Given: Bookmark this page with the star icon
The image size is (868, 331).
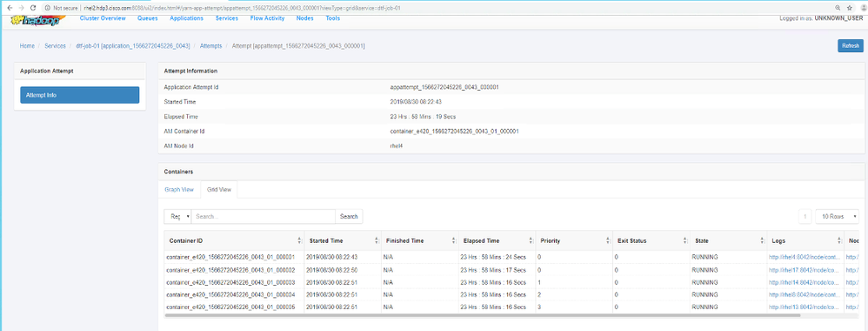Looking at the screenshot, I should [x=849, y=9].
